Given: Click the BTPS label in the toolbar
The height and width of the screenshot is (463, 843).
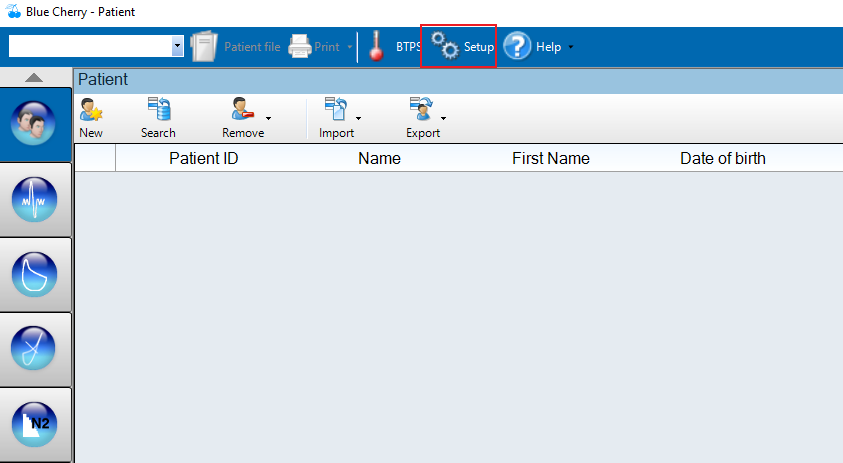Looking at the screenshot, I should point(408,47).
